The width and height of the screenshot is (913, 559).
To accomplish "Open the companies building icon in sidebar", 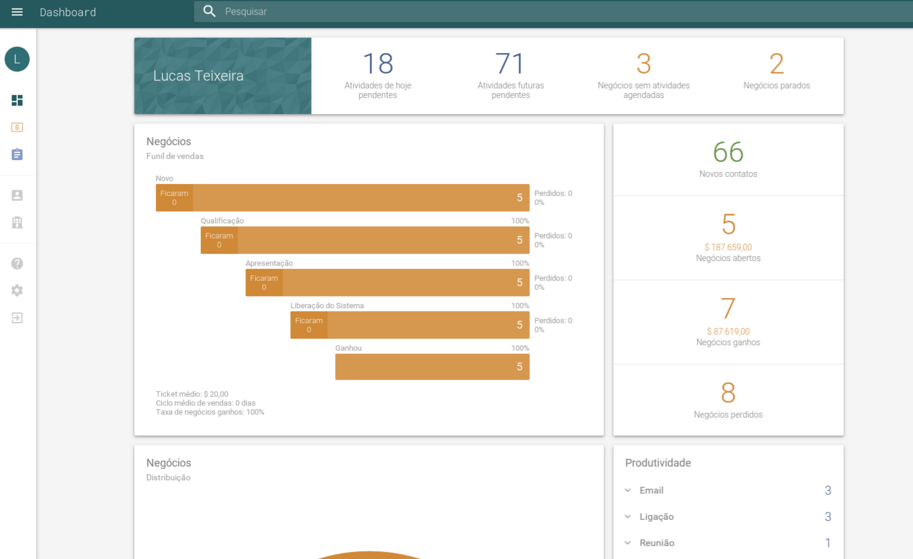I will pos(17,222).
